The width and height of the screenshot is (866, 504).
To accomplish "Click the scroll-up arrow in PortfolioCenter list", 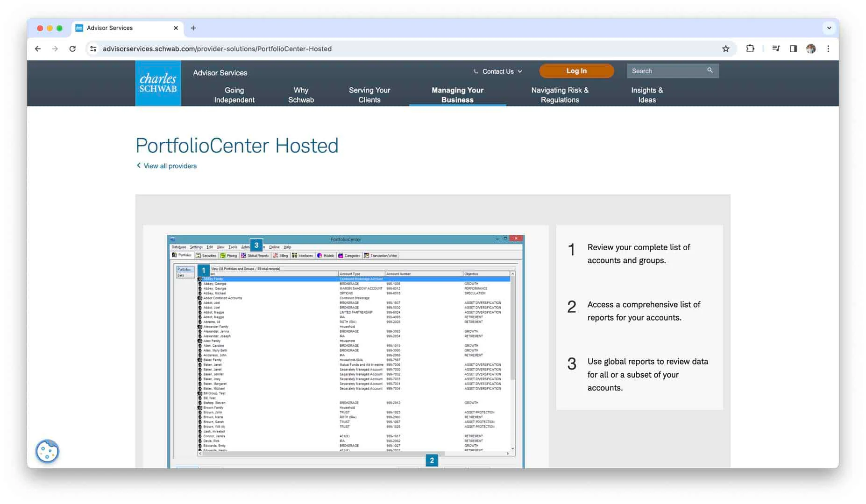I will pyautogui.click(x=512, y=274).
